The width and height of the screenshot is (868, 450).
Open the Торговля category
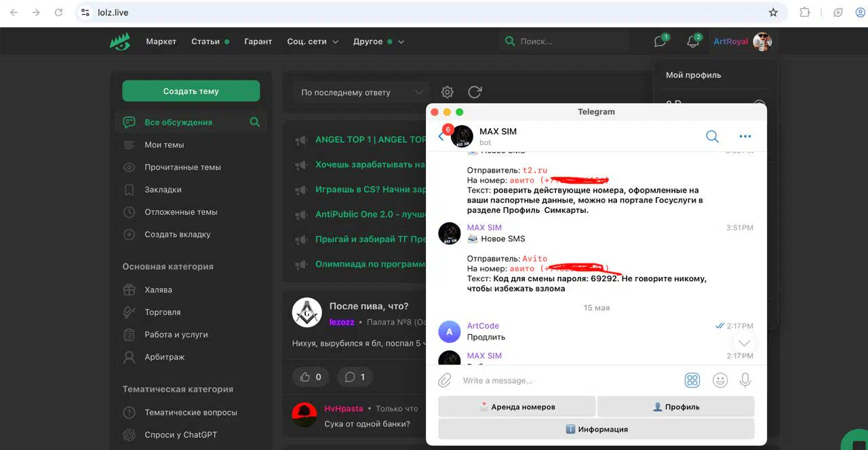pos(163,312)
